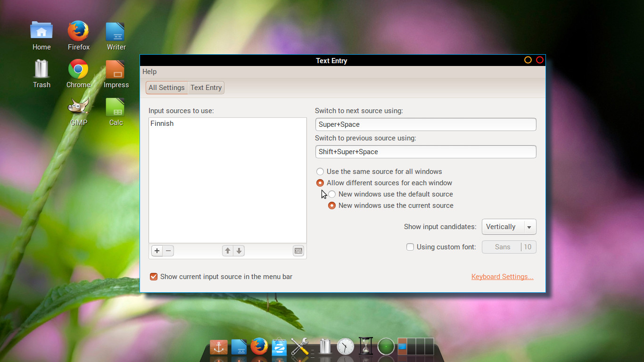The width and height of the screenshot is (644, 362).
Task: Click the remove input source minus button
Action: pyautogui.click(x=168, y=251)
